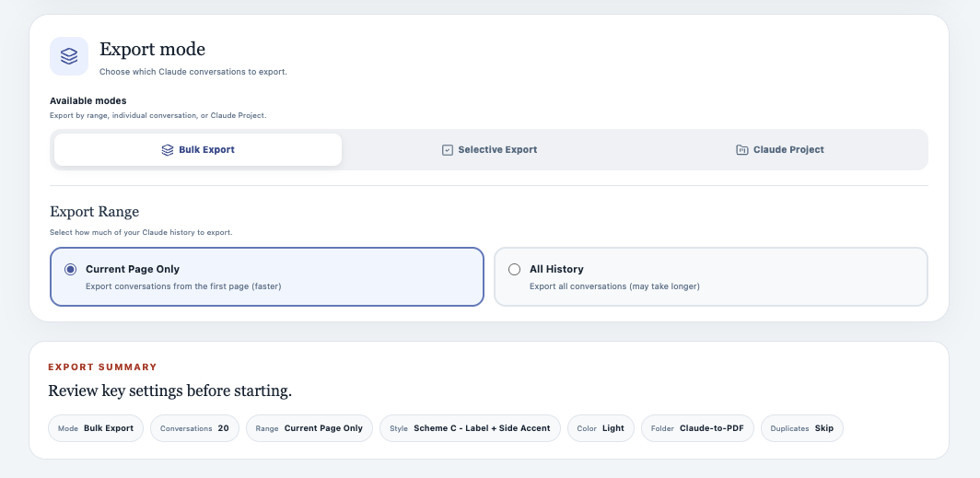Click the 'Available modes' label

(88, 100)
